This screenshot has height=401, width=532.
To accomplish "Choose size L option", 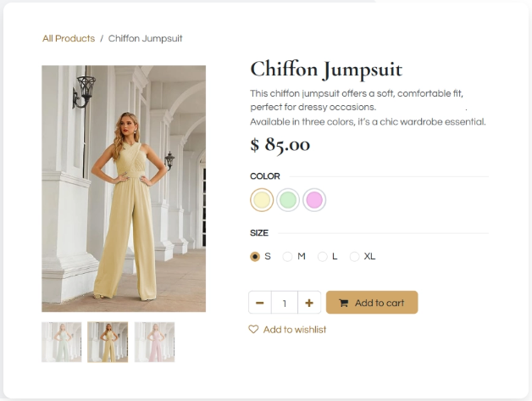I will click(322, 256).
